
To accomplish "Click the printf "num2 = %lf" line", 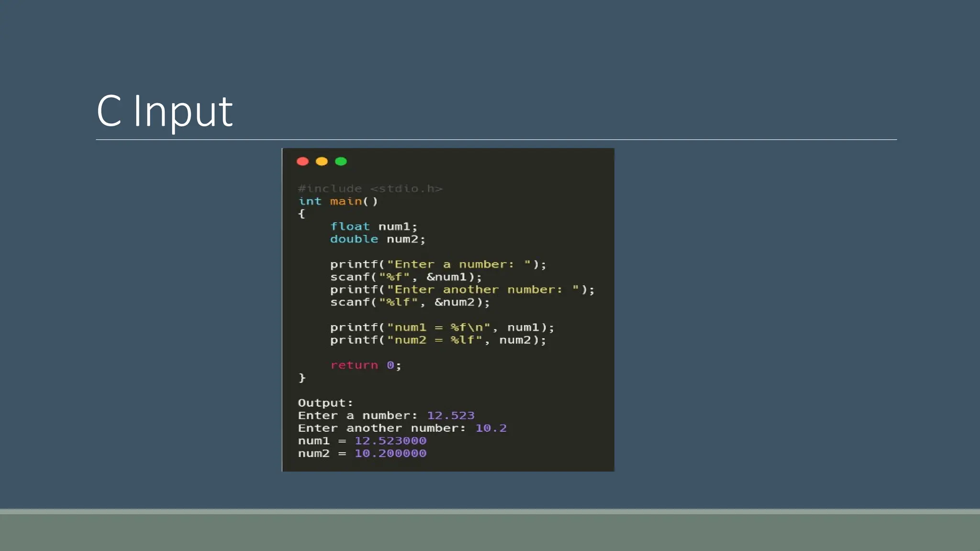I will [x=438, y=340].
